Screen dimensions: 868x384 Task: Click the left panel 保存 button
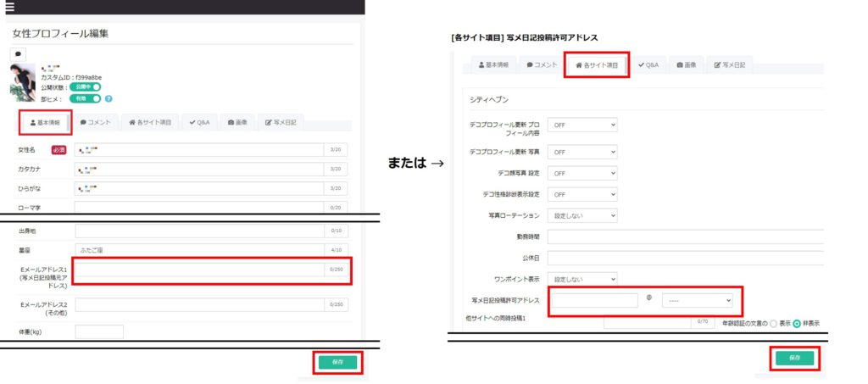coord(337,363)
